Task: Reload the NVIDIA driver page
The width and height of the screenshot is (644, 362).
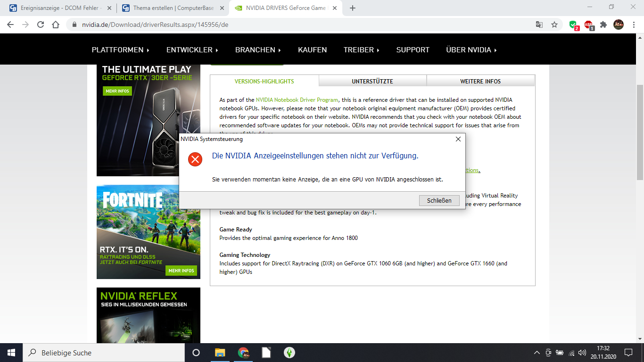Action: tap(41, 25)
